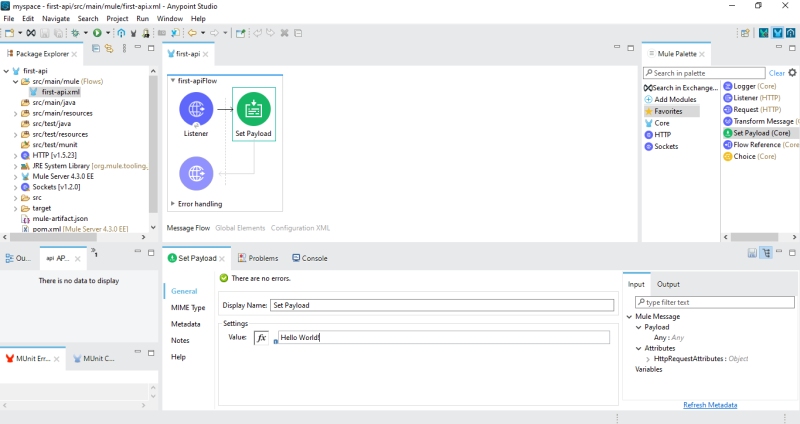Viewport: 800px width, 424px height.
Task: Run the project with green play icon
Action: [x=97, y=33]
